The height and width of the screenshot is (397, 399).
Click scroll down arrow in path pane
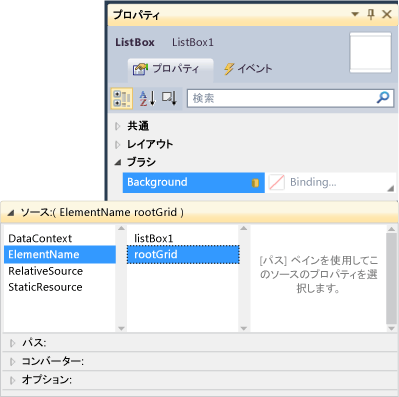click(391, 328)
